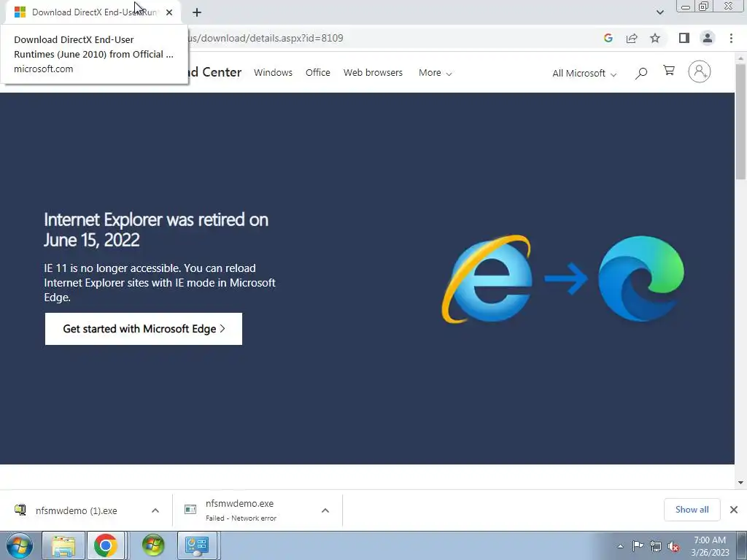Open a new browser tab
Viewport: 747px width, 560px height.
pos(197,12)
